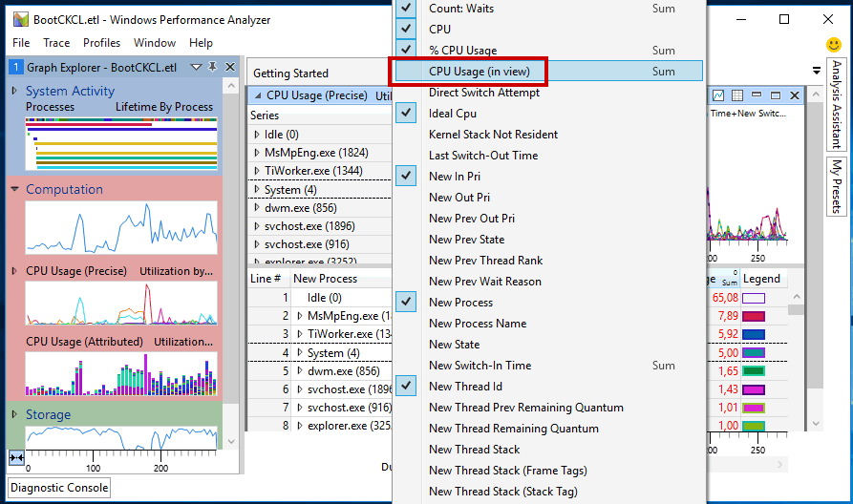Viewport: 853px width, 504px height.
Task: Open Graph Explorer panel options arrow
Action: [x=197, y=67]
